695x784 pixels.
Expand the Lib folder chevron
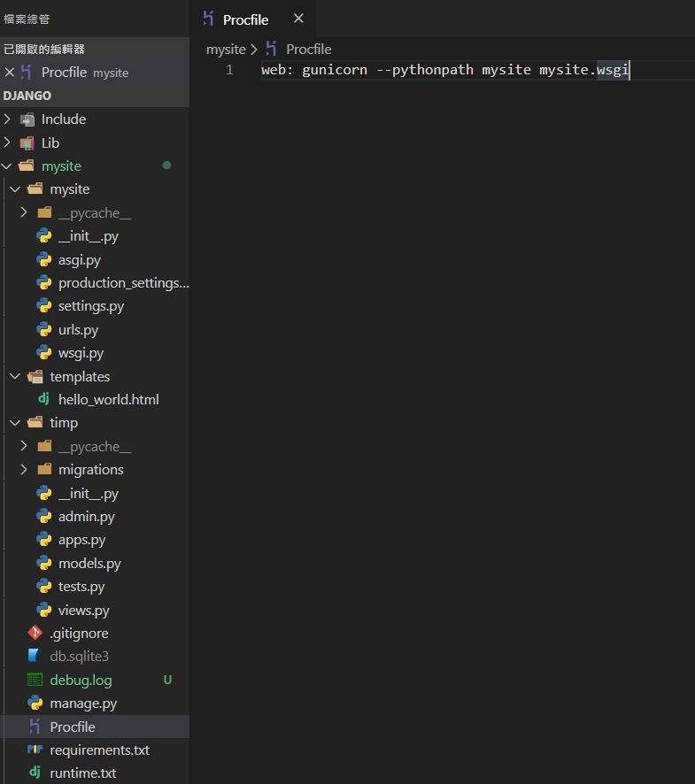[x=8, y=142]
